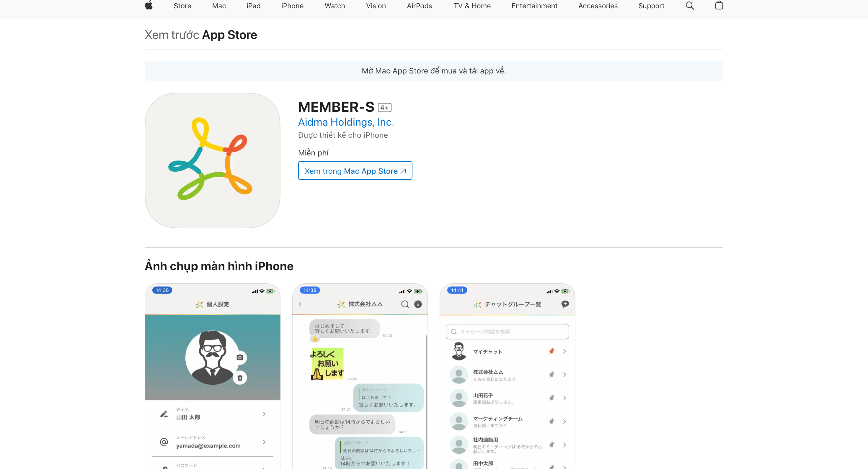
Task: Open search with the magnifier icon
Action: click(690, 6)
